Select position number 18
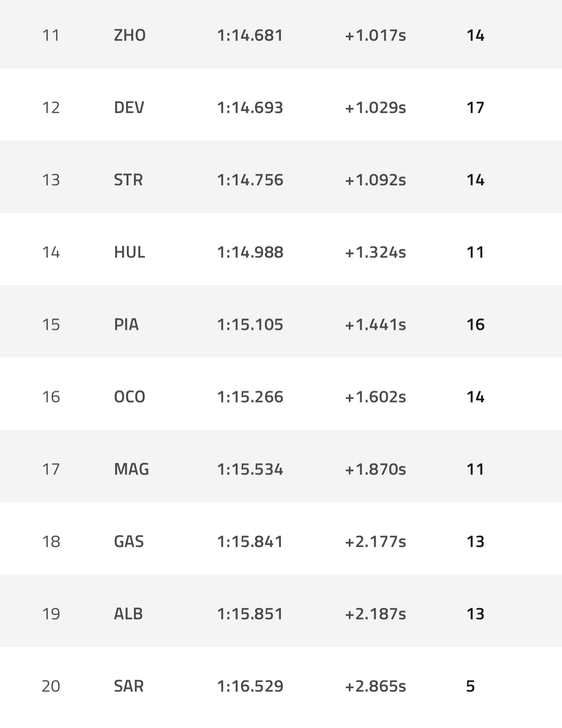 (51, 541)
